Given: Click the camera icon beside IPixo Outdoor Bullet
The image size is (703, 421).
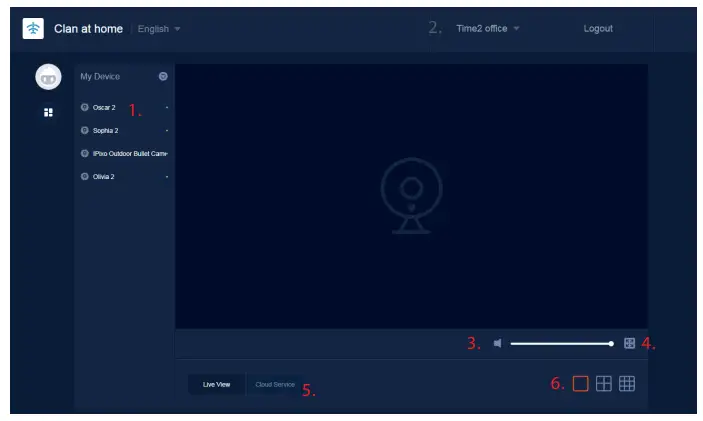Looking at the screenshot, I should pos(84,153).
